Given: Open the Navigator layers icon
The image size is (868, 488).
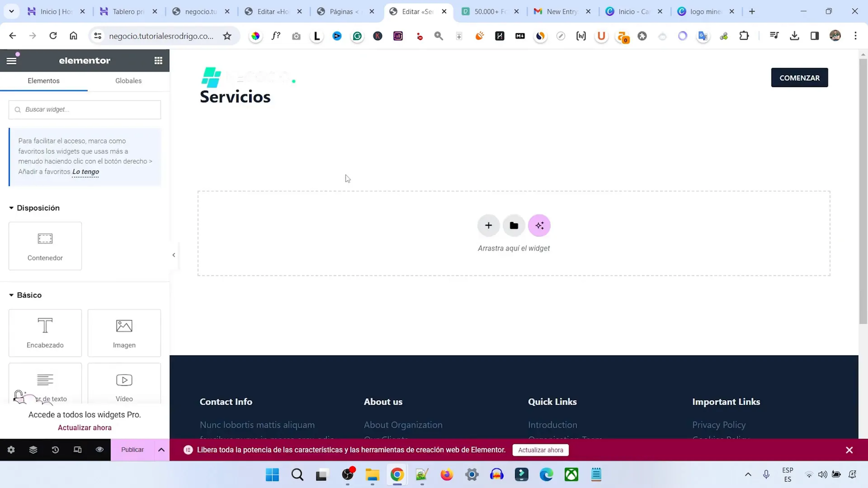Looking at the screenshot, I should [x=33, y=450].
